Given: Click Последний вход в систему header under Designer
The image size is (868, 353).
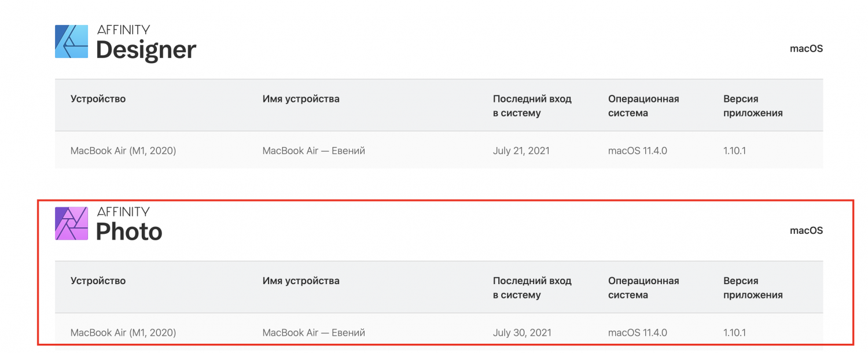Looking at the screenshot, I should tap(532, 106).
